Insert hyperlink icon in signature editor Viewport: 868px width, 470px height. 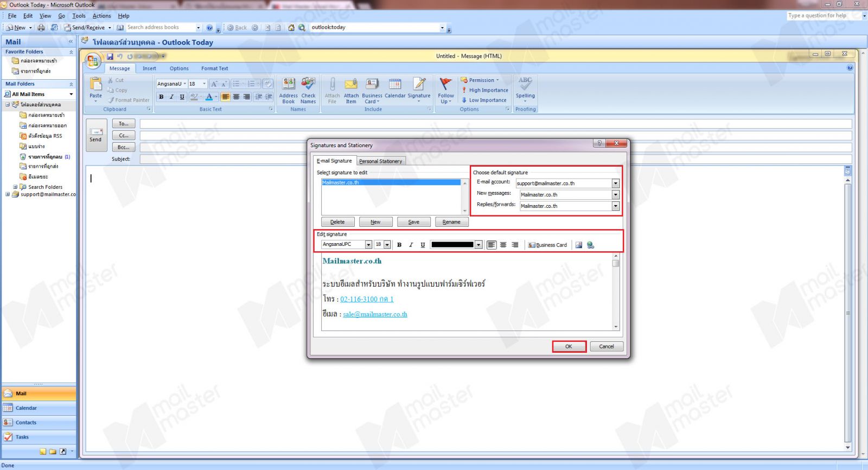point(591,245)
